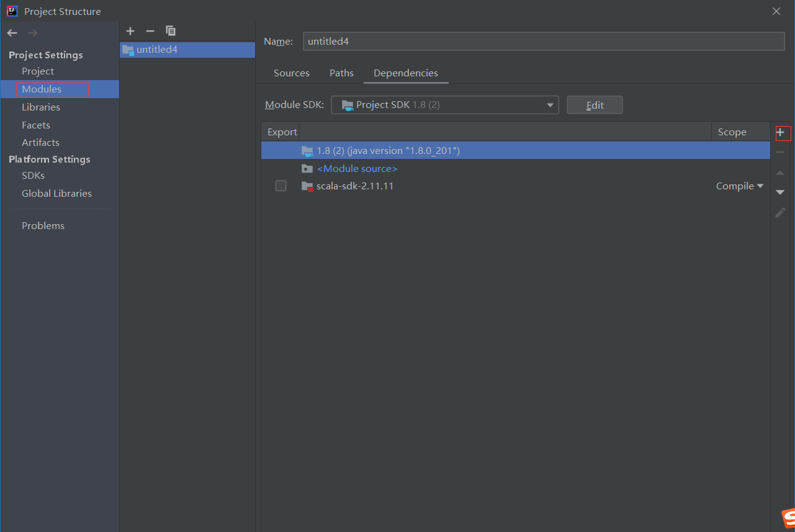The width and height of the screenshot is (795, 532).
Task: Click the back navigation arrow
Action: 12,33
